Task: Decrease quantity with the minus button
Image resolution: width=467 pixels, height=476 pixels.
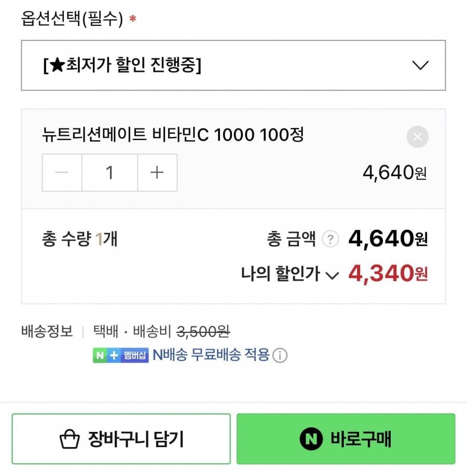Action: point(62,173)
